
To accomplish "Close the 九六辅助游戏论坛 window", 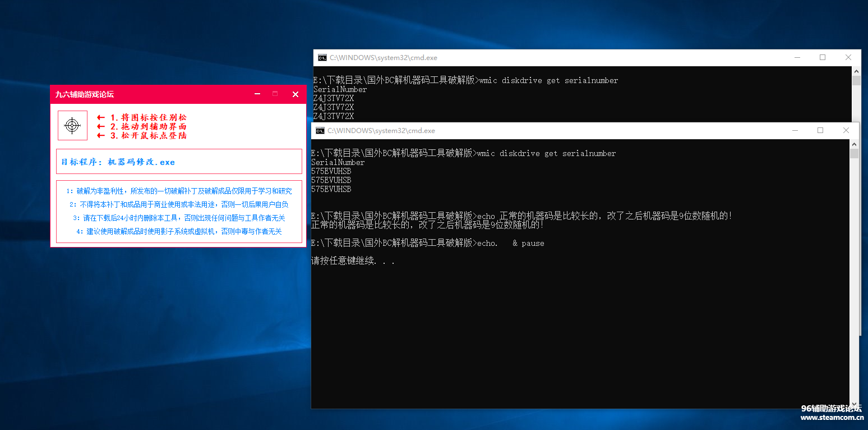I will tap(296, 94).
